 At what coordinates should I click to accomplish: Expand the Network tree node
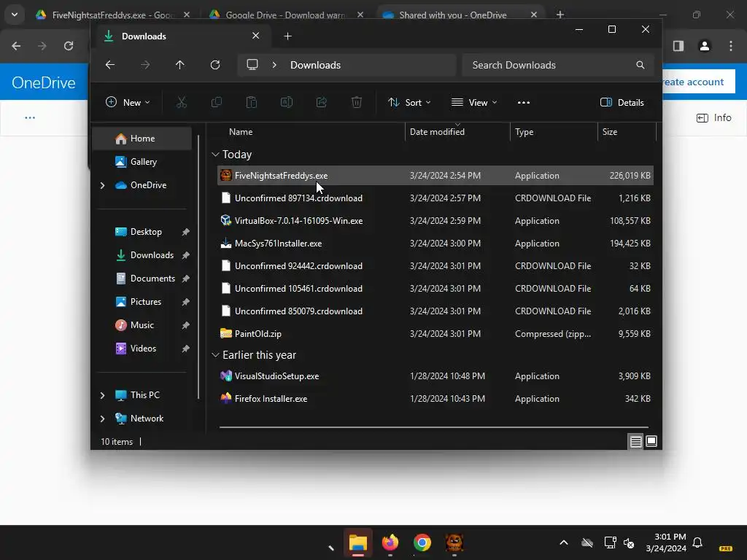[x=102, y=419]
